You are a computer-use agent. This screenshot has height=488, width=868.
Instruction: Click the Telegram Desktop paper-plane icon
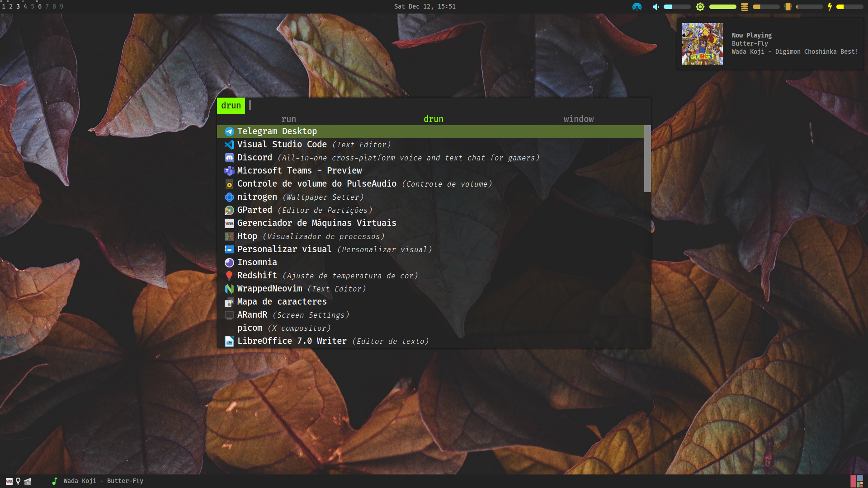(229, 131)
